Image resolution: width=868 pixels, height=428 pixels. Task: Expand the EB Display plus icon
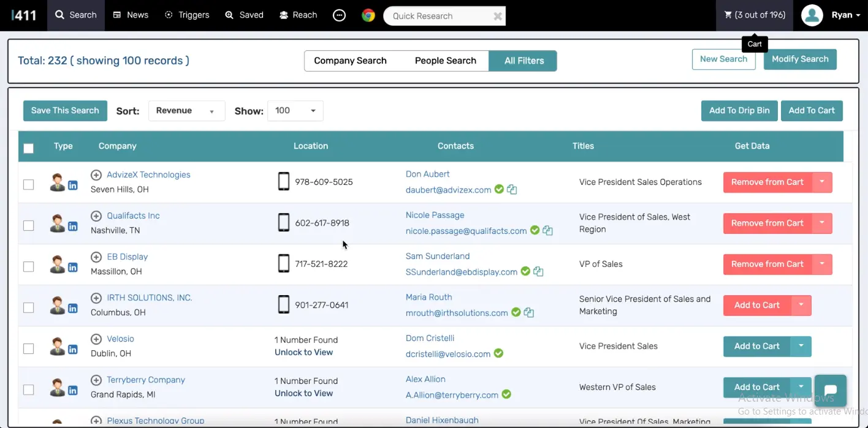(x=96, y=257)
